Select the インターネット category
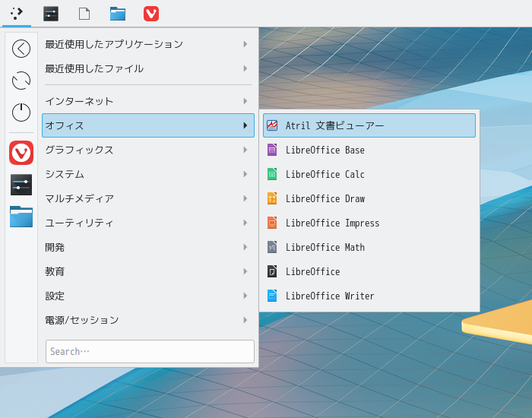The height and width of the screenshot is (418, 532). click(x=148, y=101)
